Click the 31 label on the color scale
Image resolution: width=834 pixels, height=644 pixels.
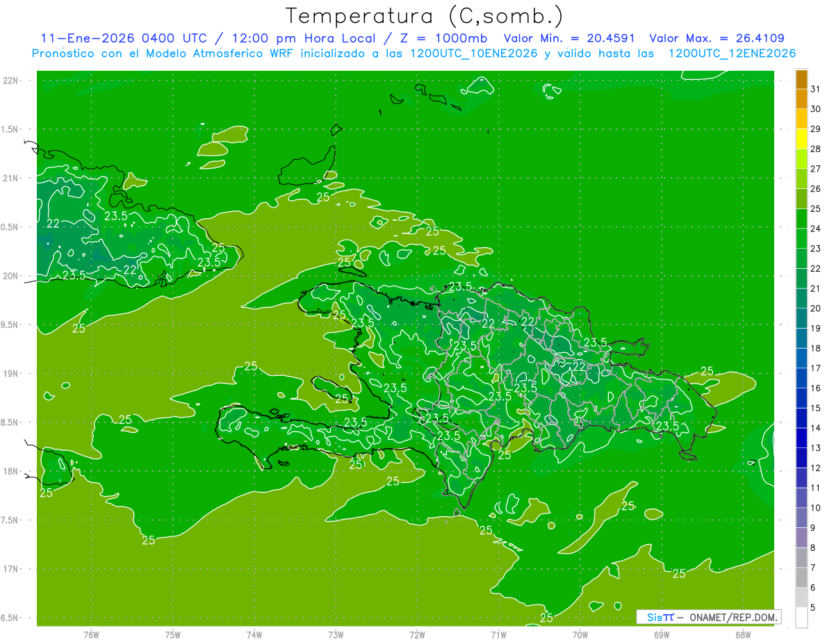click(x=815, y=89)
